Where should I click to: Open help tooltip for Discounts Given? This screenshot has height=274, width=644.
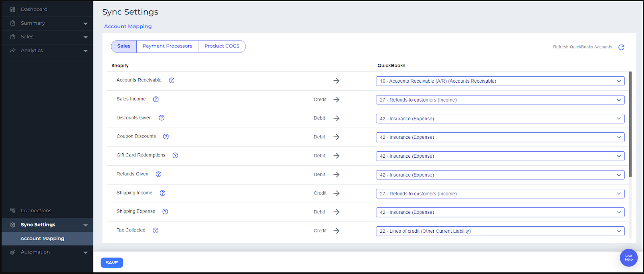point(162,118)
